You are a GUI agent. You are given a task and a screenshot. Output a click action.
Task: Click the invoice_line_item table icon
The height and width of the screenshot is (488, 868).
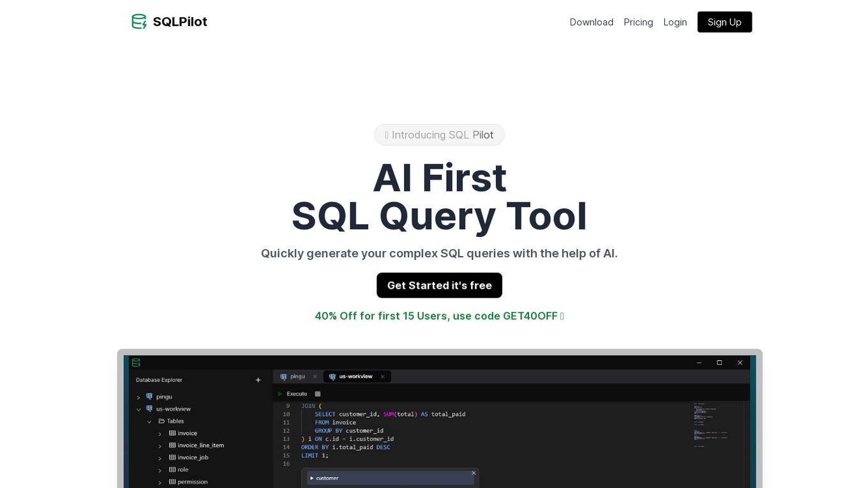172,445
